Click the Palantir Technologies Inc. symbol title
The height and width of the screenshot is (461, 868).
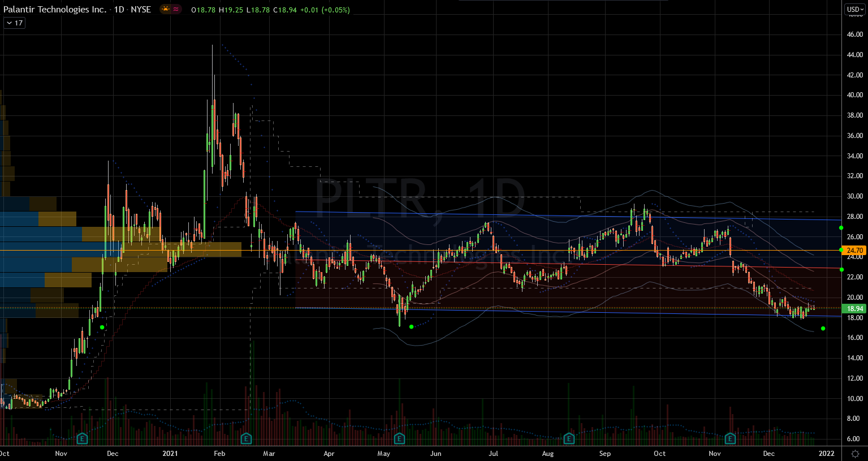tap(55, 10)
